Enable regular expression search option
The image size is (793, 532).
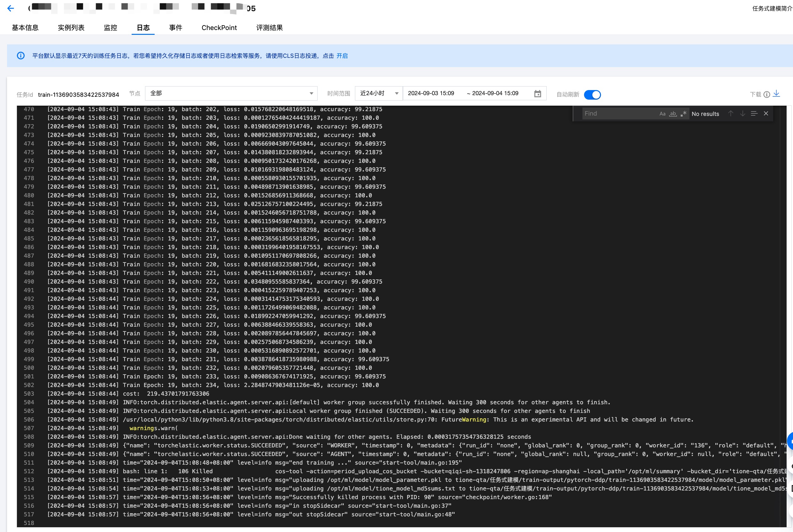[683, 114]
